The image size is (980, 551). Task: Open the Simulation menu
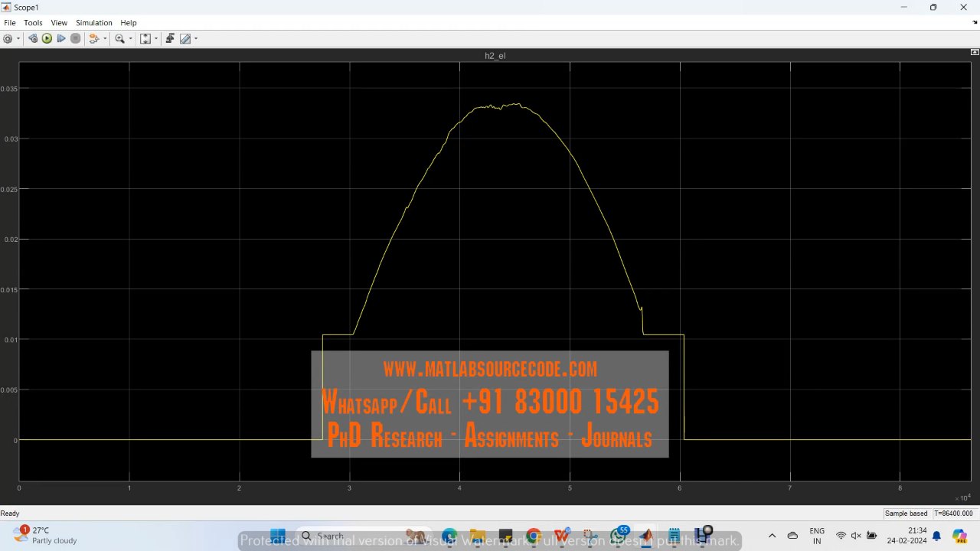click(94, 23)
